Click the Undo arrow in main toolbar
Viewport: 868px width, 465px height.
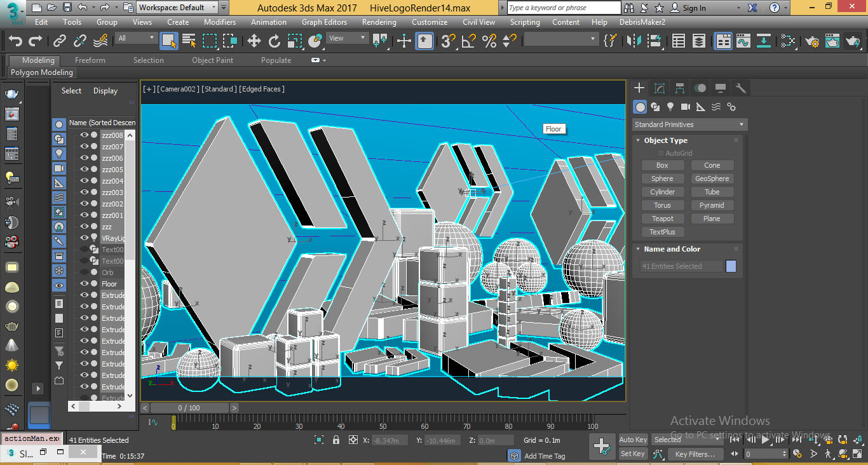pyautogui.click(x=15, y=41)
